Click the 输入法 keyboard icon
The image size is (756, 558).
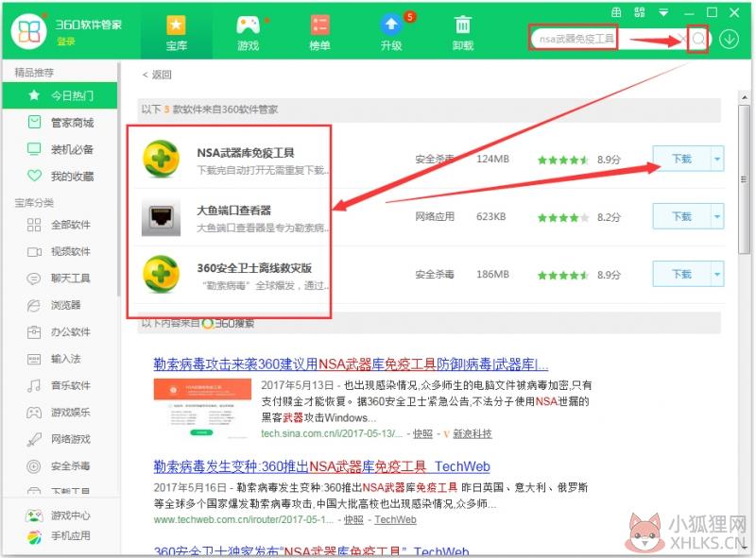(x=34, y=359)
